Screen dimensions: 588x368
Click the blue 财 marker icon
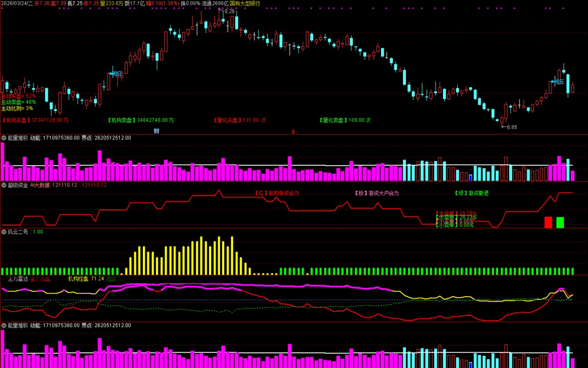pos(156,131)
